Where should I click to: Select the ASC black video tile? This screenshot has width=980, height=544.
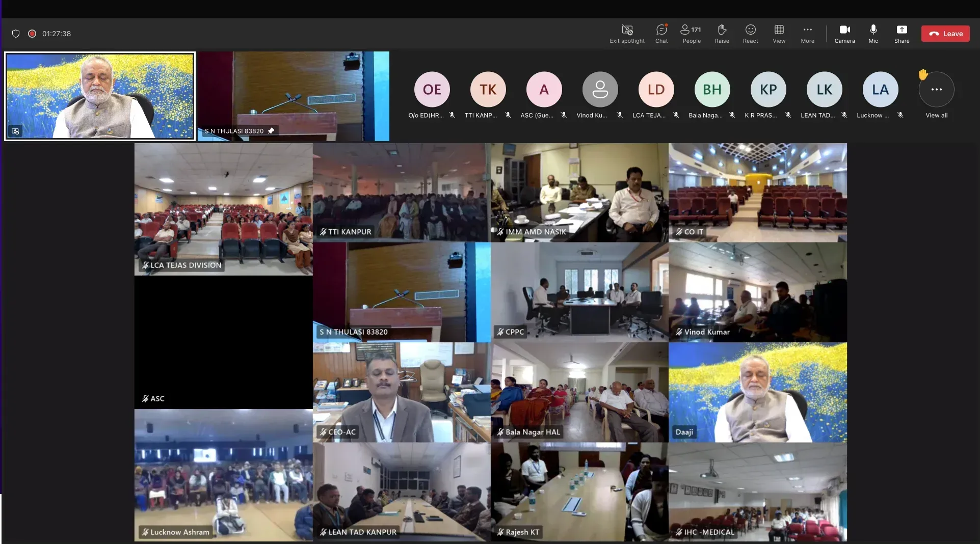coord(223,342)
